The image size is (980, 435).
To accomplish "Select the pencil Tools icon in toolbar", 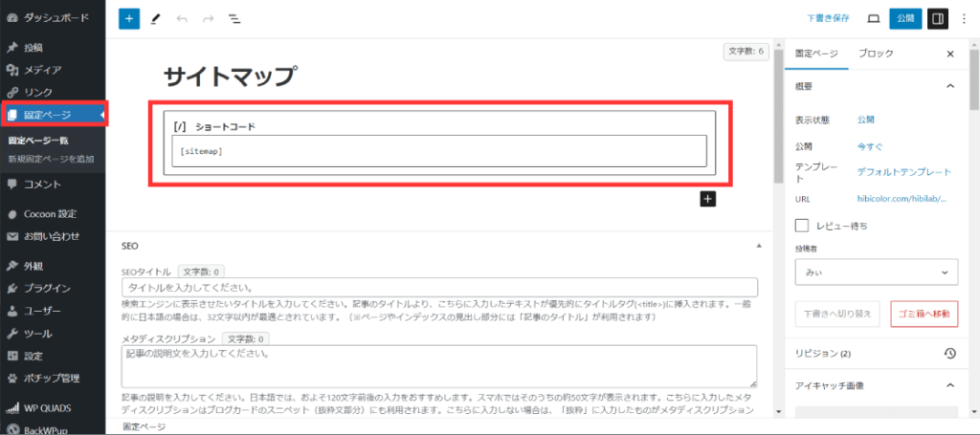I will click(156, 18).
